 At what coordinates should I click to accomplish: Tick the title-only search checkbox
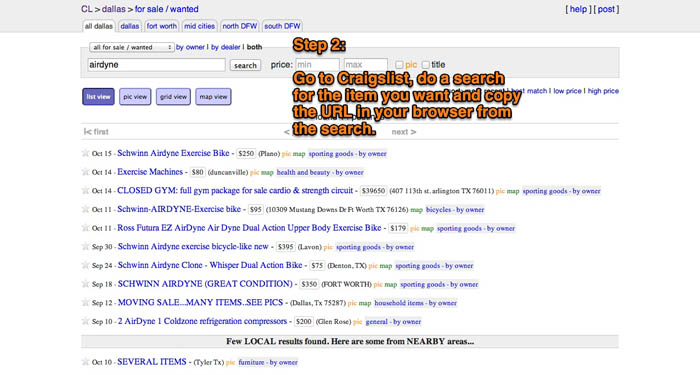(x=425, y=65)
